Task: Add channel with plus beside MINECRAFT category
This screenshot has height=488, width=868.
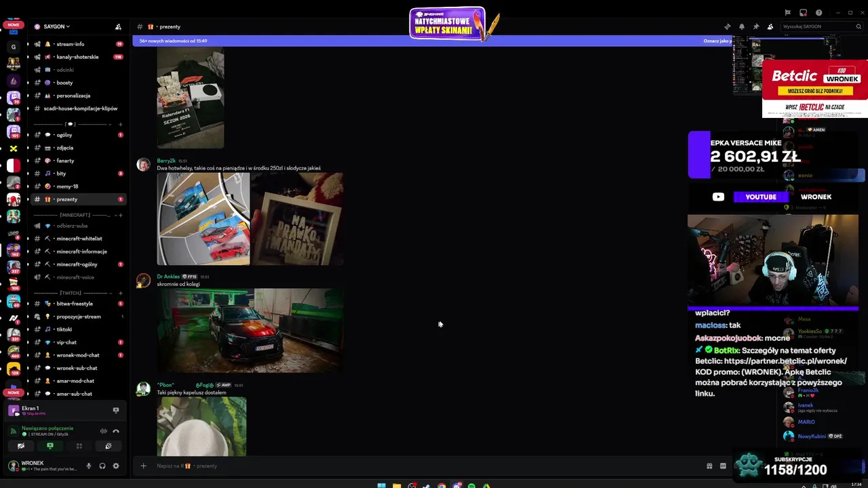Action: 121,215
